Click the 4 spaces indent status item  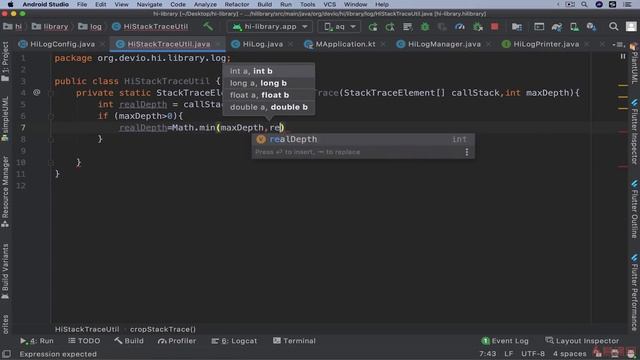(569, 354)
